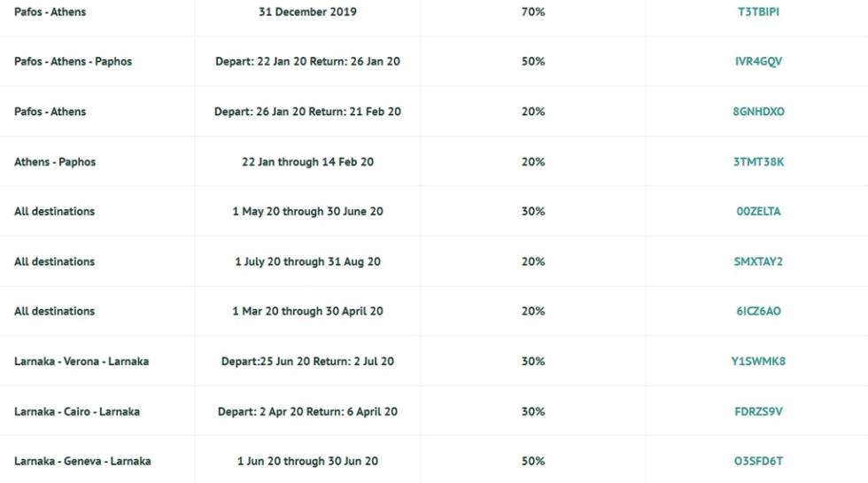Open the IVR4GQV promo code link
The height and width of the screenshot is (483, 868).
point(758,61)
